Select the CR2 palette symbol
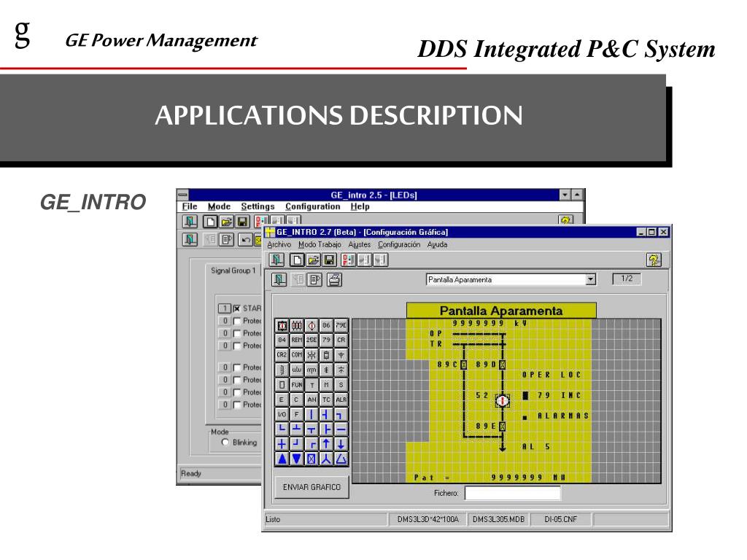This screenshot has height=560, width=747. 282,355
